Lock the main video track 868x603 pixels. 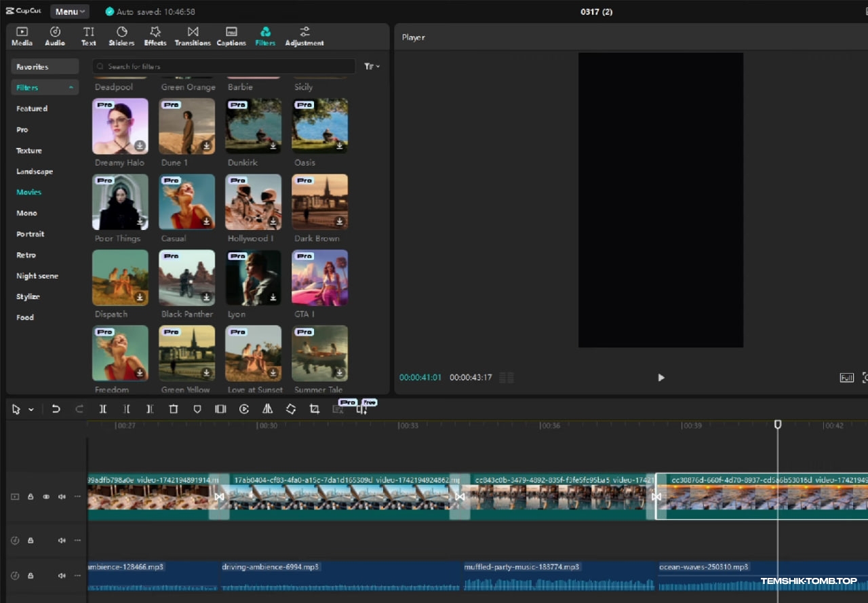(x=31, y=497)
